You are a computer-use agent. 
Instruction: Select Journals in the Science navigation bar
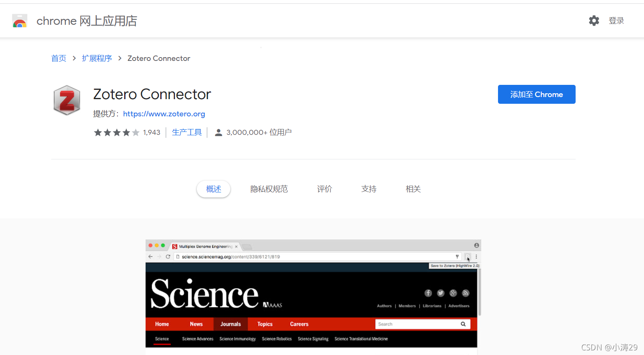230,324
